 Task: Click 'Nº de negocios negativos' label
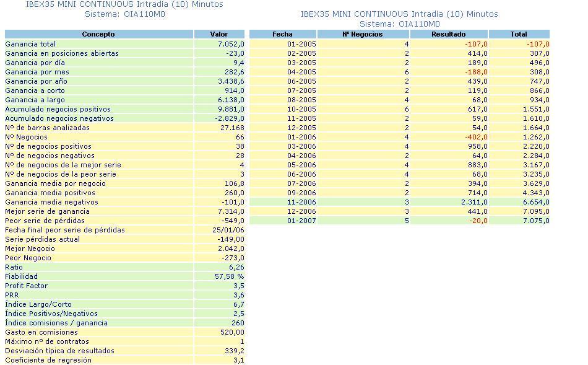50,156
